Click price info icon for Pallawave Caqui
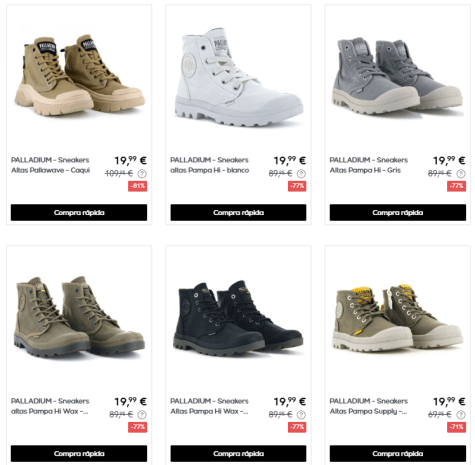Viewport: 475px width, 465px height. [142, 174]
